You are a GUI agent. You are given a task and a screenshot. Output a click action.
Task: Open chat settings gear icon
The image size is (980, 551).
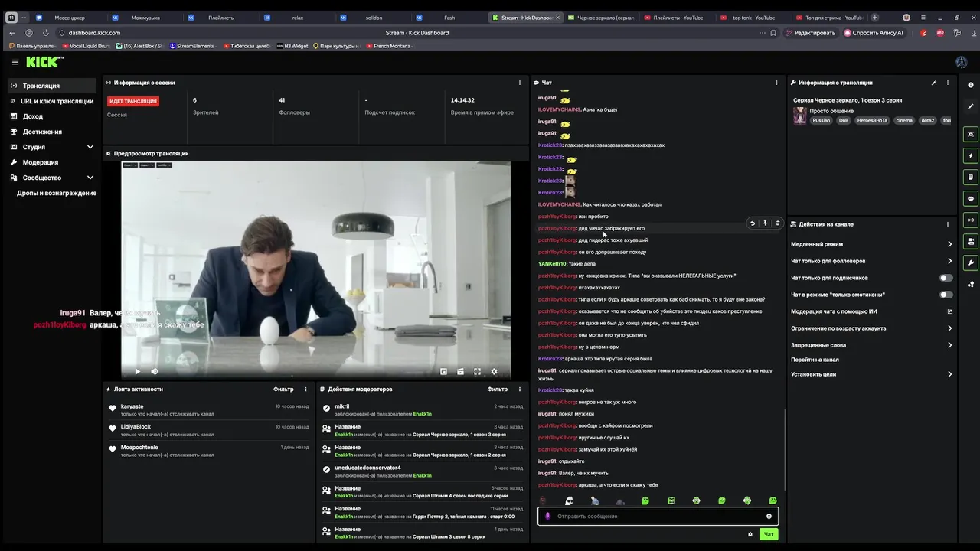[x=750, y=534]
